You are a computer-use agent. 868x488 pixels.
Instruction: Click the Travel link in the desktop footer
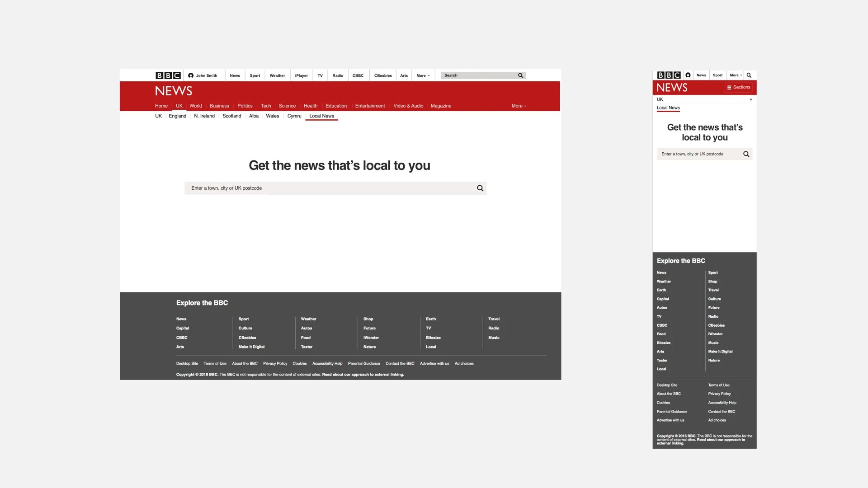pyautogui.click(x=494, y=319)
